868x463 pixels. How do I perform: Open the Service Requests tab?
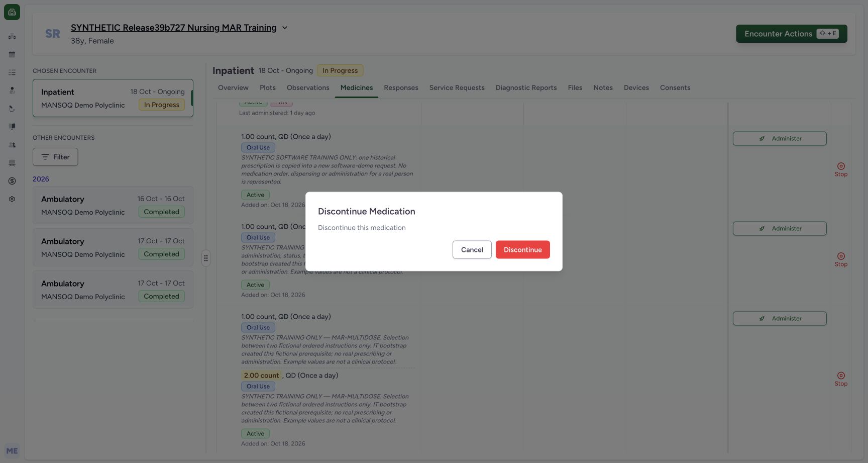[x=457, y=87]
